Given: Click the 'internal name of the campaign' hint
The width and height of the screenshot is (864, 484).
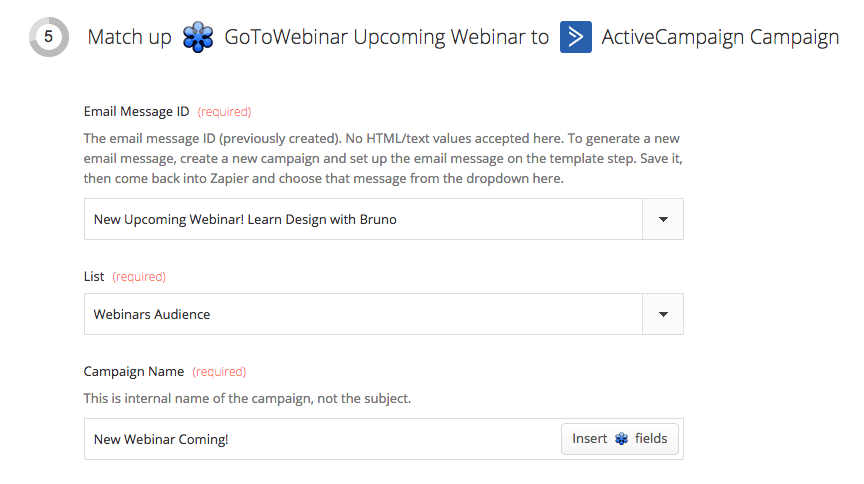Looking at the screenshot, I should click(247, 398).
